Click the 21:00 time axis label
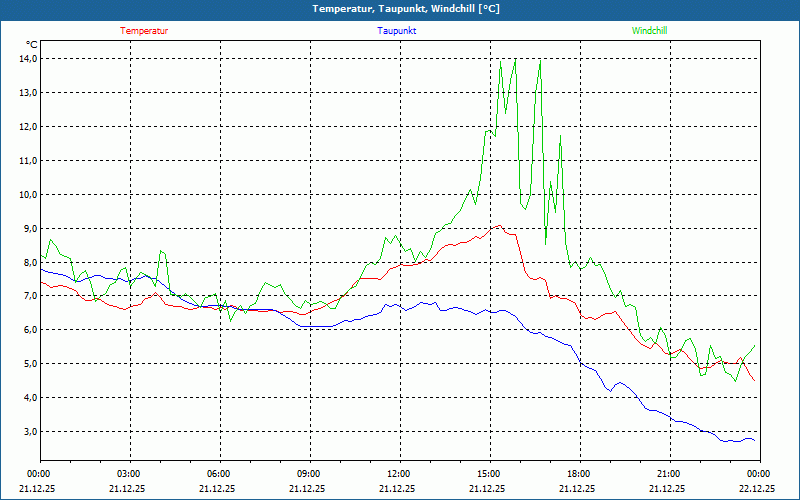The image size is (800, 500). 668,474
